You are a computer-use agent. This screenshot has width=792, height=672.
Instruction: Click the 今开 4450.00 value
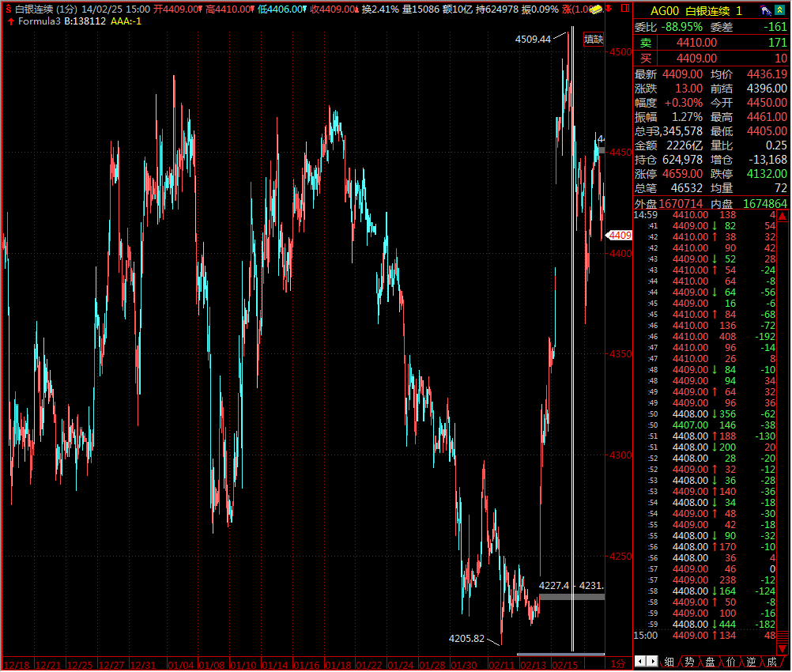(x=767, y=103)
